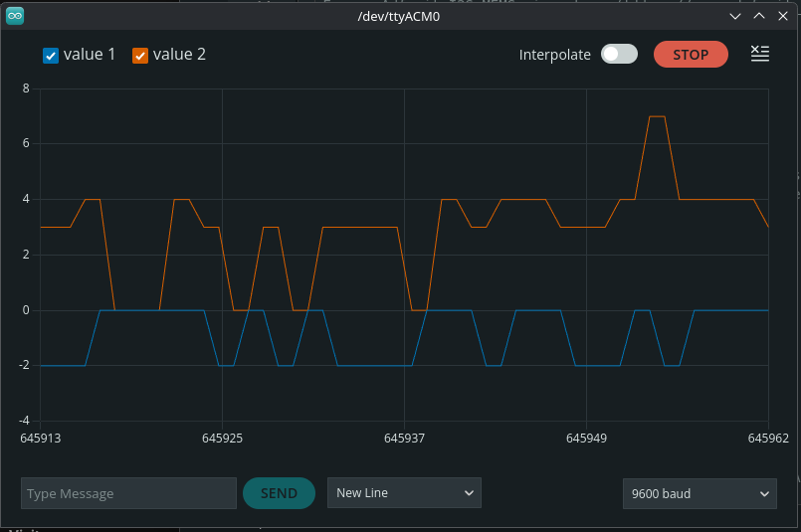Expand the 9600 baud rate dropdown
801x532 pixels.
pos(699,493)
